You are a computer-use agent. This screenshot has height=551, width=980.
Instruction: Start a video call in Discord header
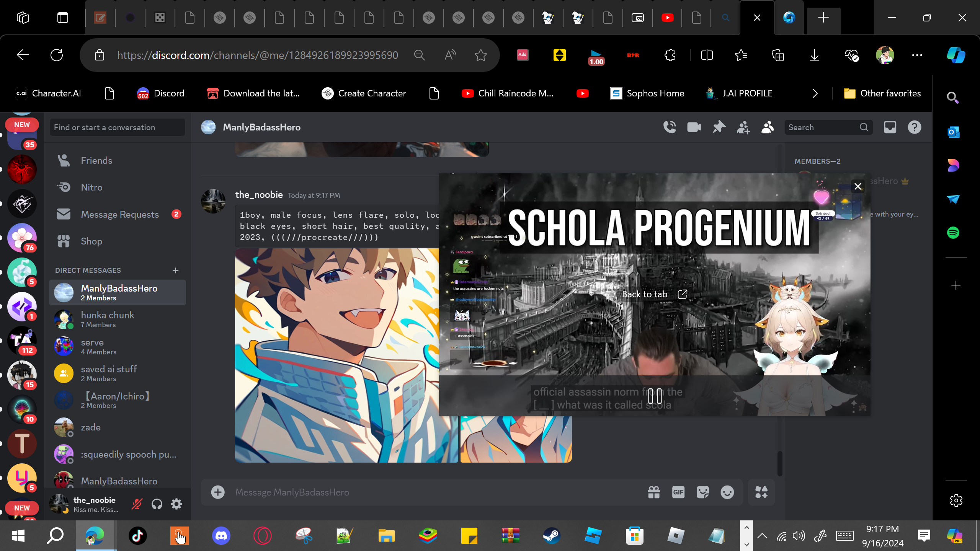[694, 127]
